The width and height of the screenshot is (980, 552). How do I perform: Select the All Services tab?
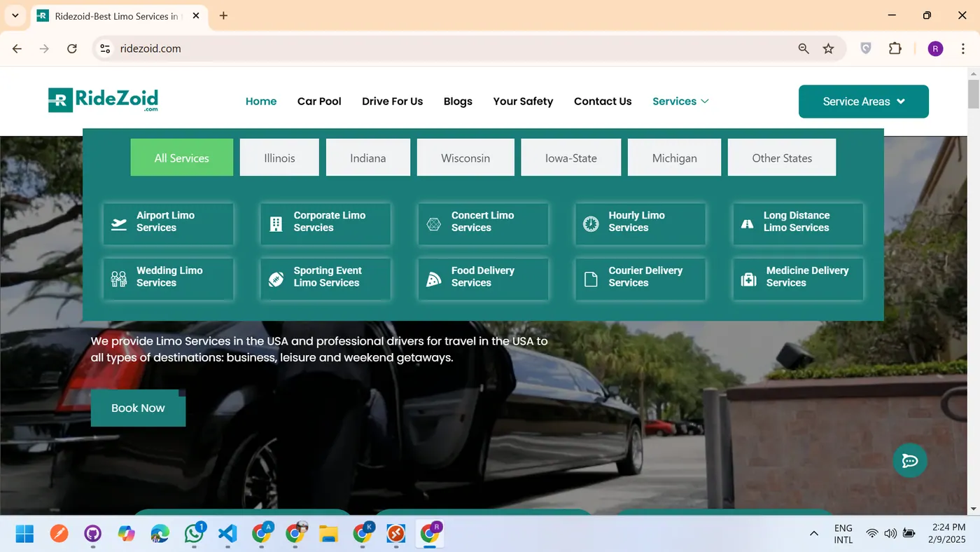182,158
